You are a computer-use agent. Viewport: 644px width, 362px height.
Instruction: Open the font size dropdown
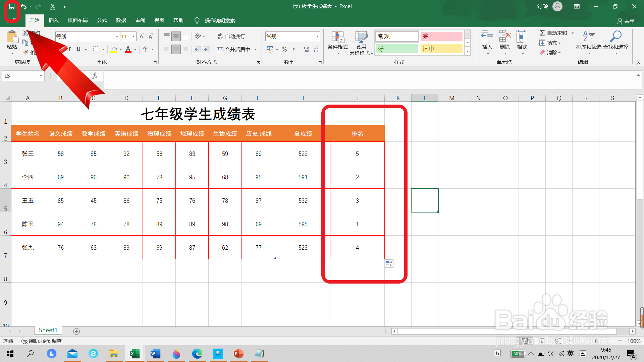click(x=133, y=36)
